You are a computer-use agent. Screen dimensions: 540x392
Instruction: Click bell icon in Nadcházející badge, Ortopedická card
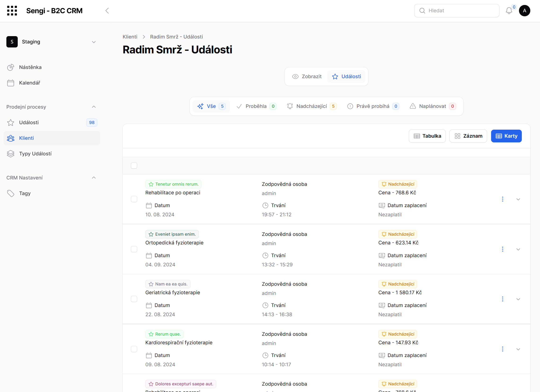click(x=384, y=234)
